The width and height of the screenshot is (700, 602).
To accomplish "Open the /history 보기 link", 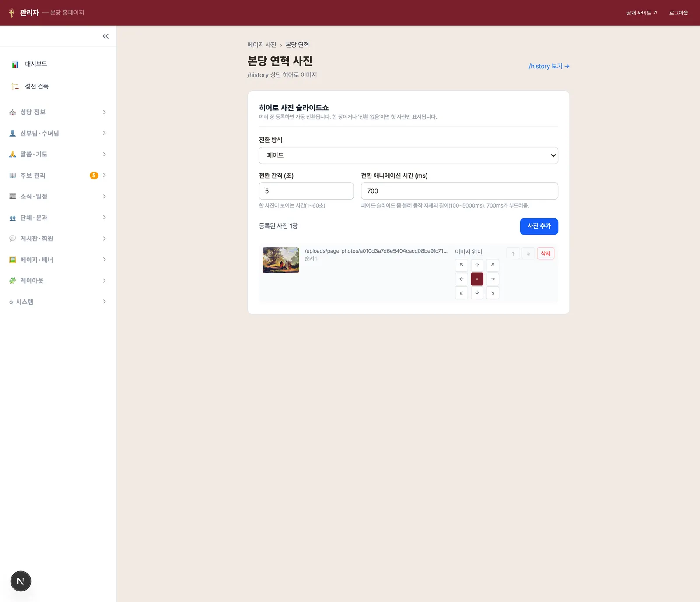I will point(549,67).
